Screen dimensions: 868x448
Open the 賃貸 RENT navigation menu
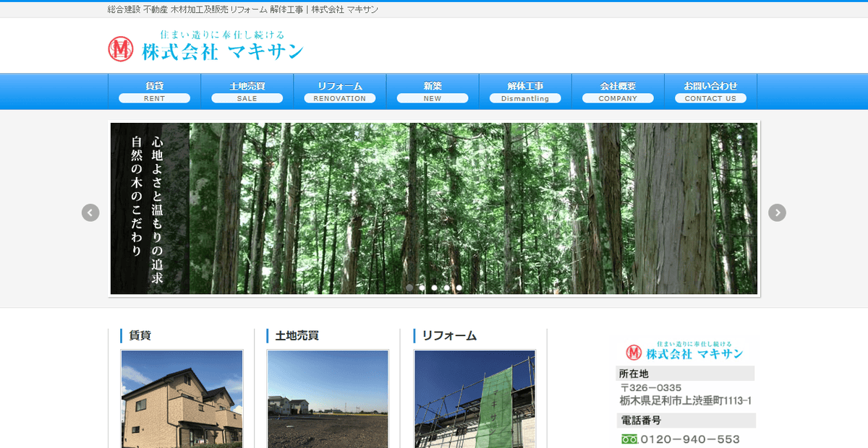[154, 90]
